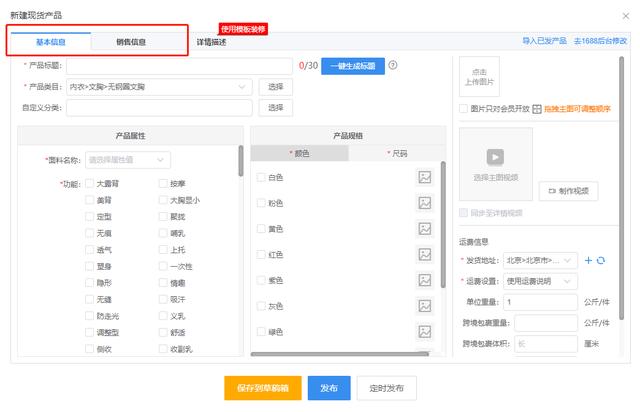
Task: Click the 产品标题 input field
Action: click(x=178, y=66)
